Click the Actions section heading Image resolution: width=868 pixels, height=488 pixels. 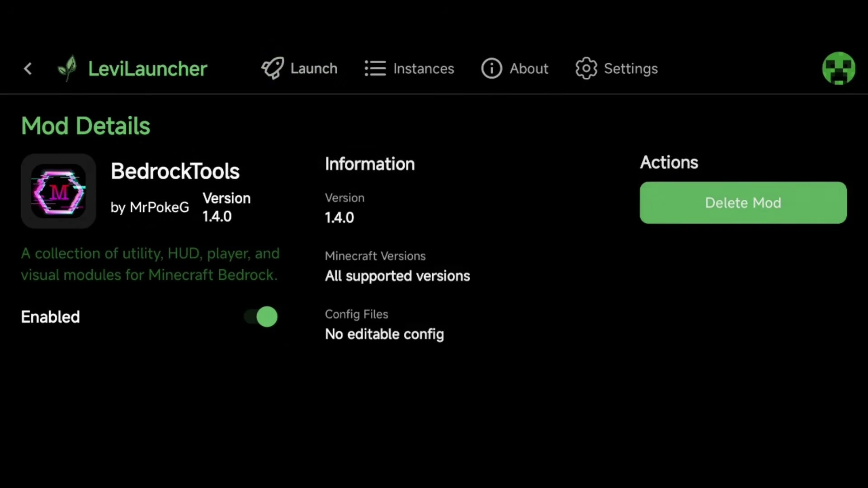[x=669, y=163]
